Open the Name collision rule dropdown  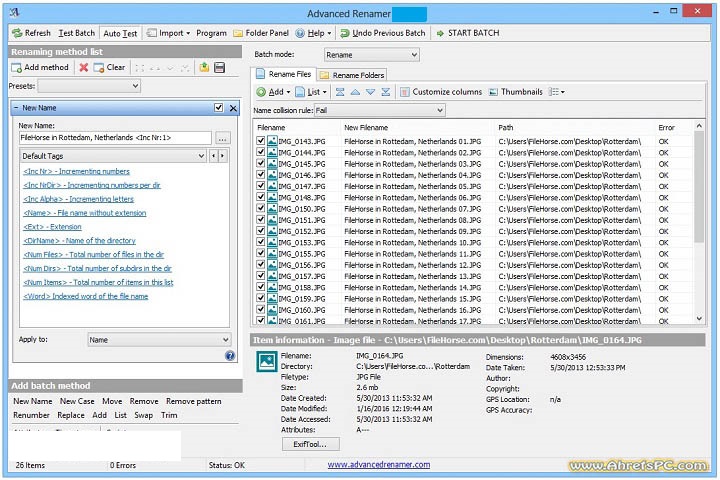coord(380,110)
